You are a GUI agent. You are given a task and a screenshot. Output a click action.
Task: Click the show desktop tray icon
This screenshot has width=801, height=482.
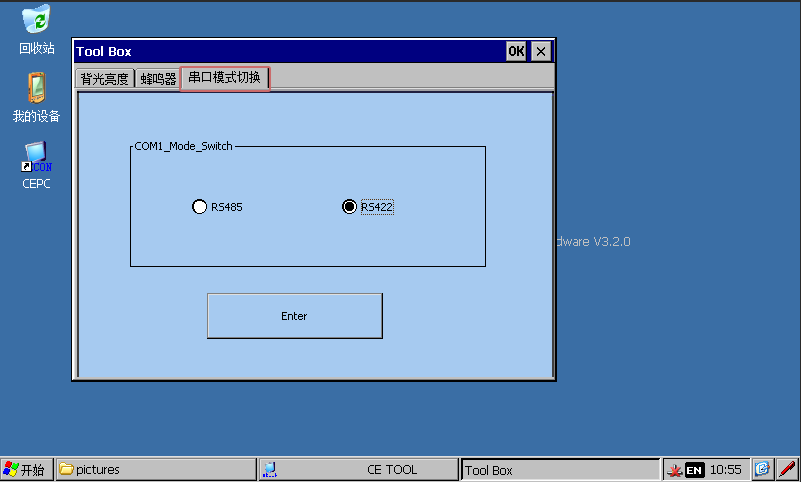tap(763, 469)
